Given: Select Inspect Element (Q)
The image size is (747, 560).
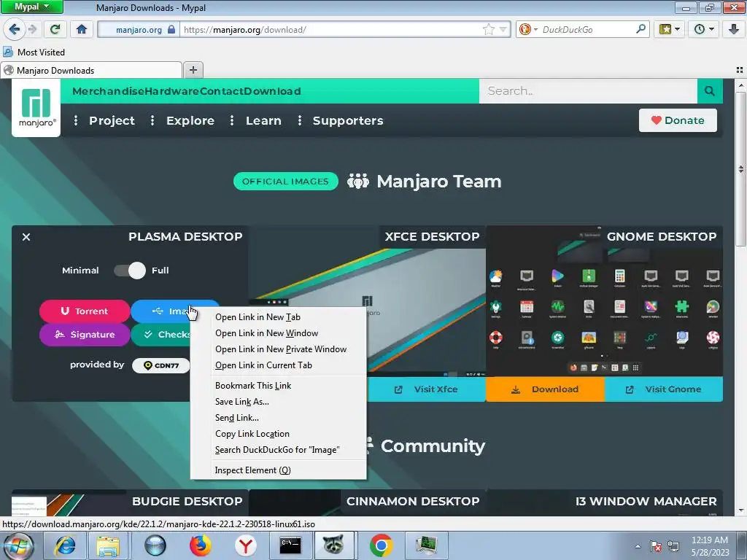Looking at the screenshot, I should pyautogui.click(x=279, y=470).
